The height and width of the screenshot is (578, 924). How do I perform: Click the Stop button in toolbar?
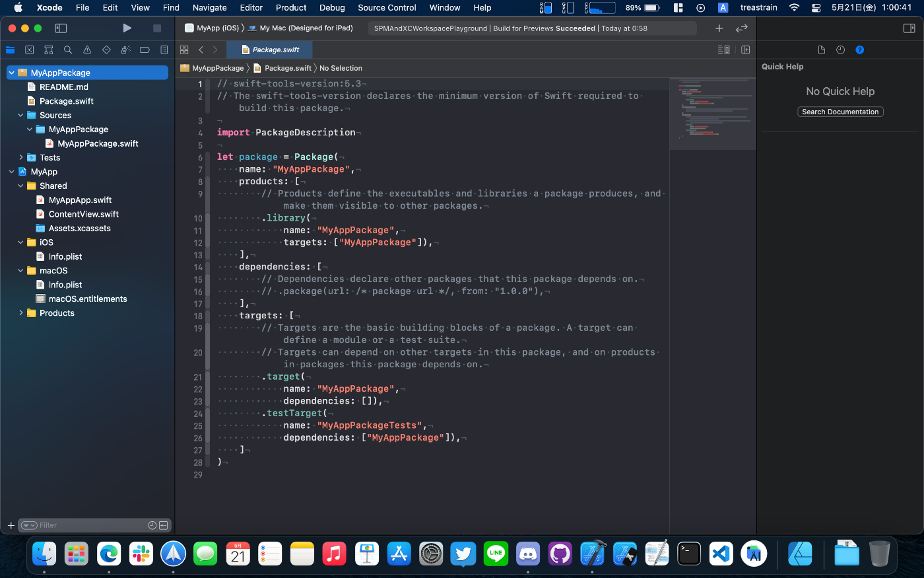[157, 28]
